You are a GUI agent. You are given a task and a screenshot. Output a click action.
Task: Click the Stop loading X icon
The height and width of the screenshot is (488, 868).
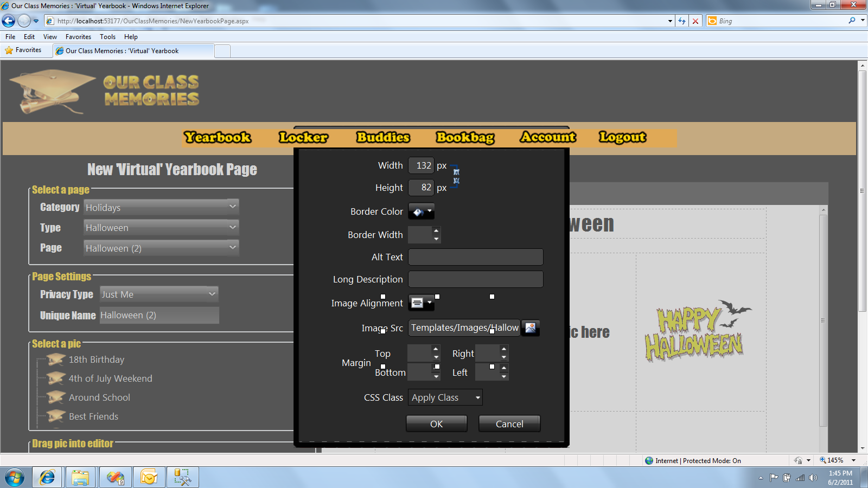695,21
